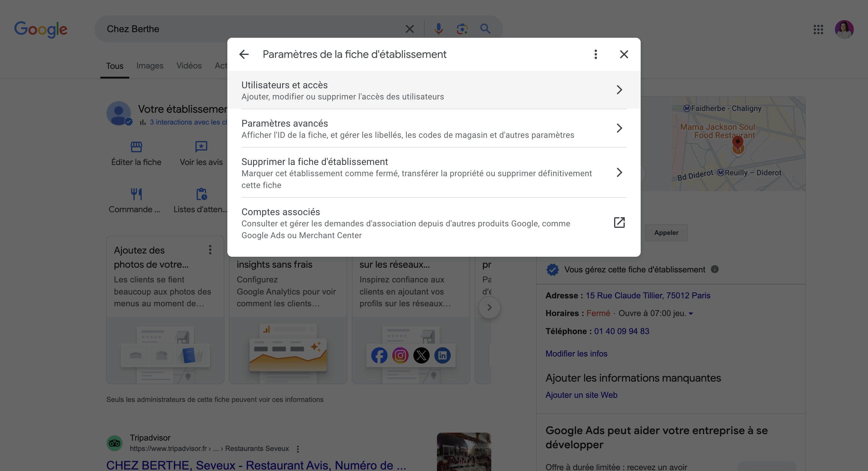Go to the Google logo homepage
Screen dimensions: 868x471
coord(41,29)
